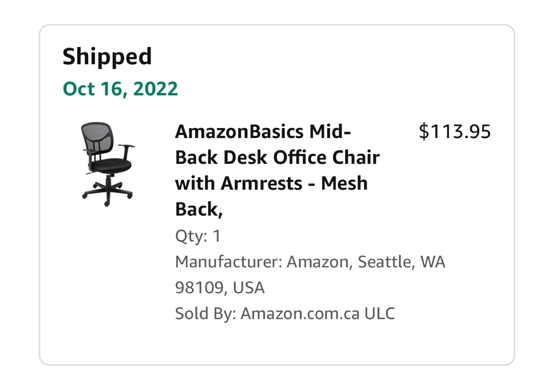Click the Manufacturer label text
This screenshot has height=392, width=554.
point(229,262)
